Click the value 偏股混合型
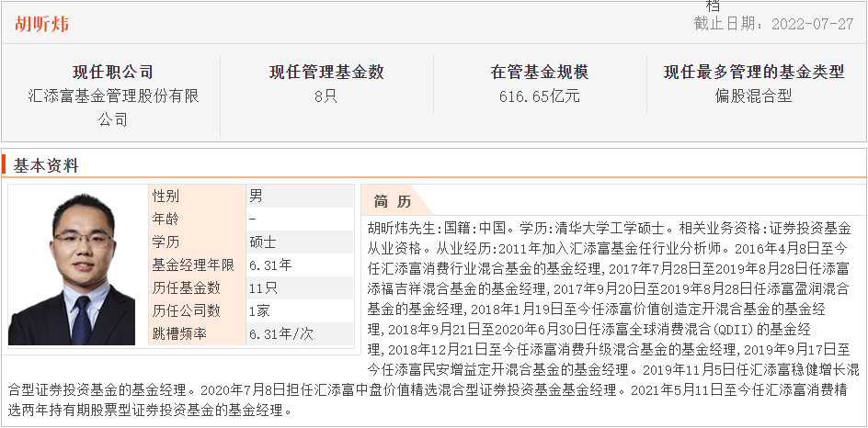The height and width of the screenshot is (428, 868). 753,96
